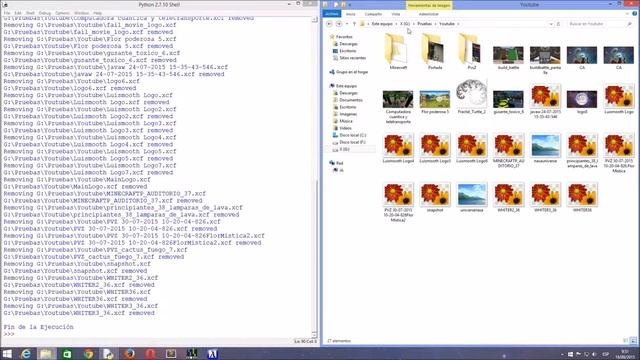Open the Portada folder in Explorer
This screenshot has height=360, width=640.
coord(434,50)
